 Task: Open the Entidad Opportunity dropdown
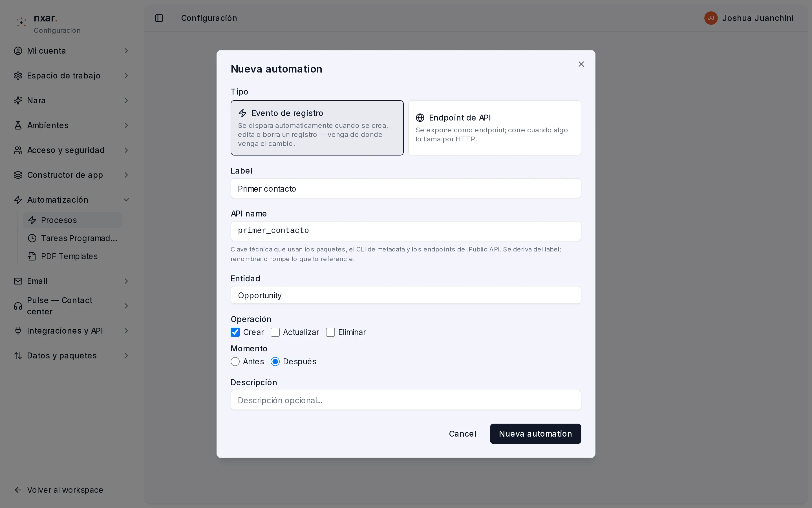(x=406, y=295)
